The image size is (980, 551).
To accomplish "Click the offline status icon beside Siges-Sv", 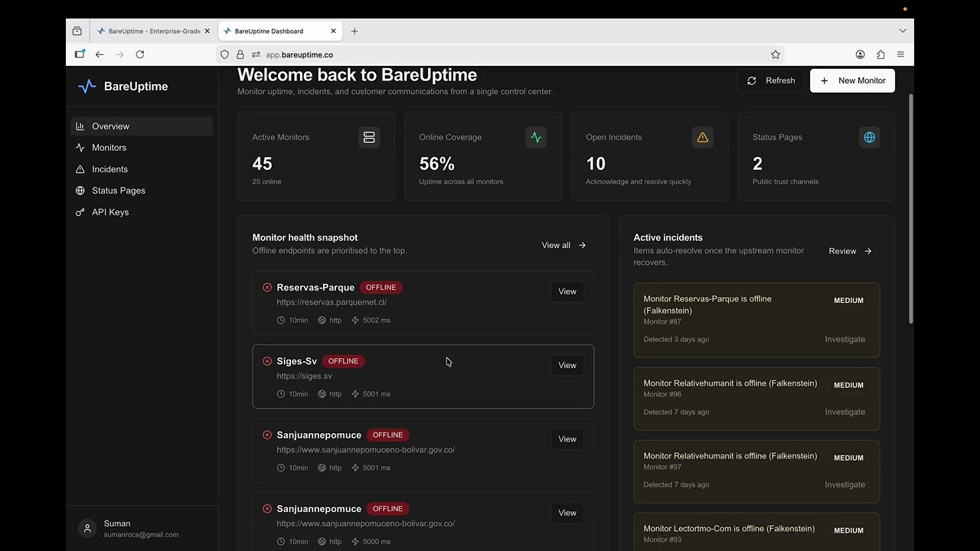I will coord(267,361).
